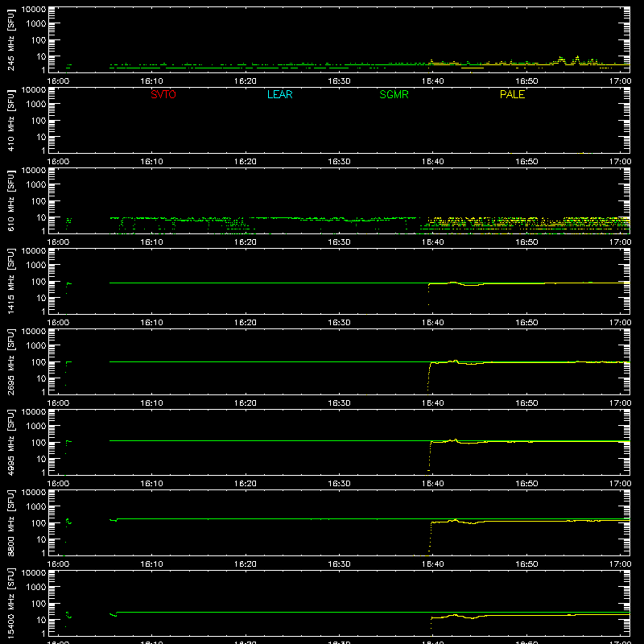Image resolution: width=644 pixels, height=644 pixels.
Task: Click 17:00 tick label under 4995 MHz panel
Action: [x=620, y=484]
